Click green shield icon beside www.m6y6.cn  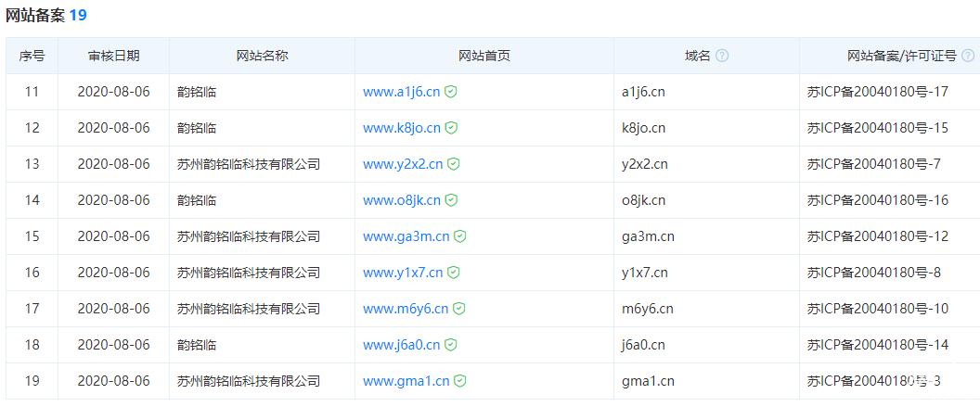[x=458, y=309]
